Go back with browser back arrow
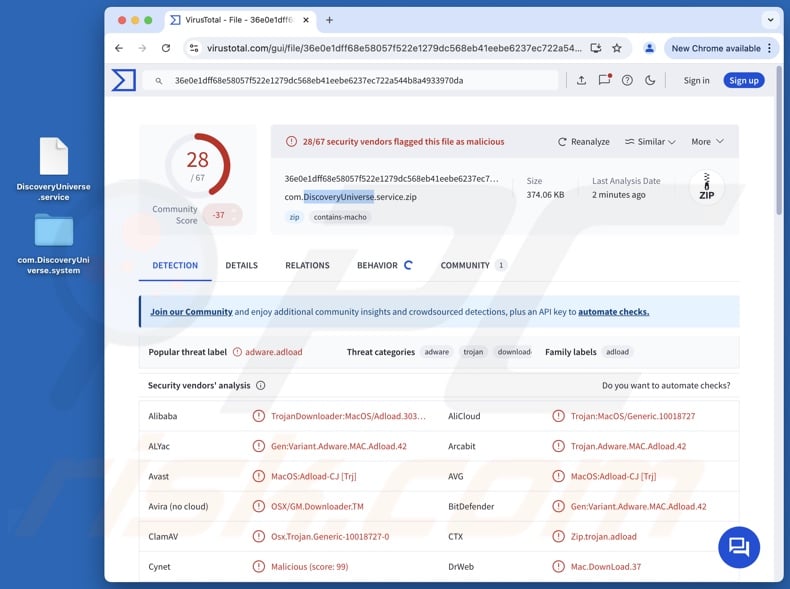The height and width of the screenshot is (589, 790). (119, 48)
